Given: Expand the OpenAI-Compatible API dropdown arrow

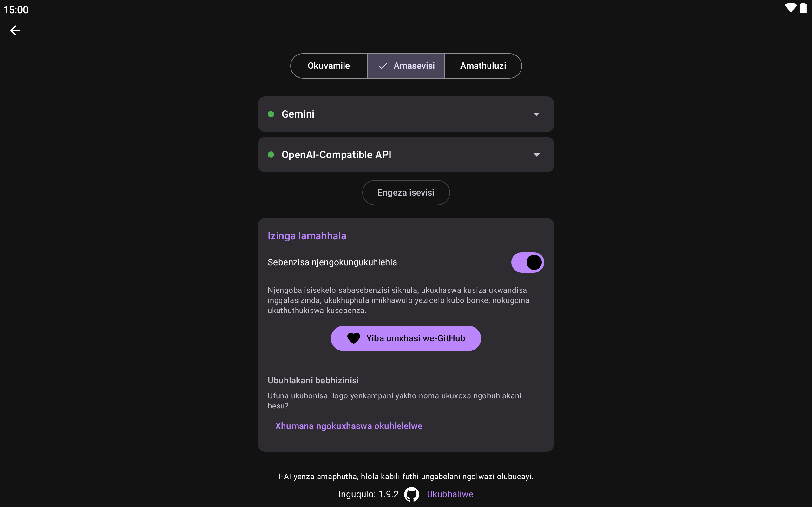Looking at the screenshot, I should pyautogui.click(x=536, y=155).
